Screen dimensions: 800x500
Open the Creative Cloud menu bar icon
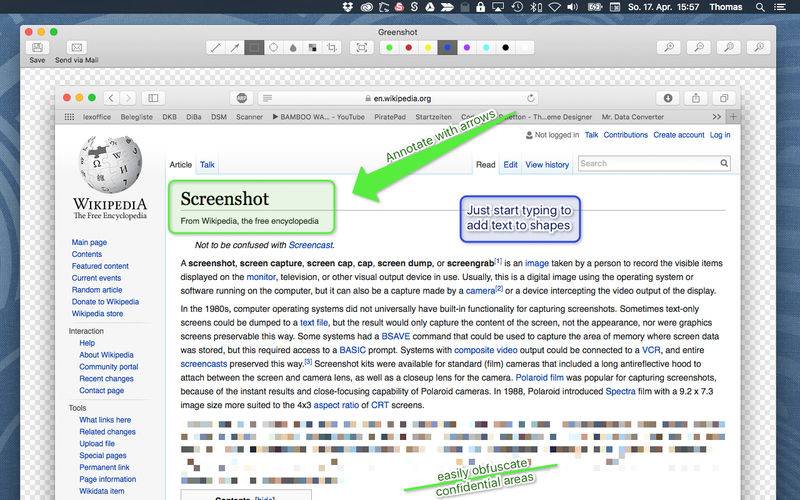pos(366,7)
